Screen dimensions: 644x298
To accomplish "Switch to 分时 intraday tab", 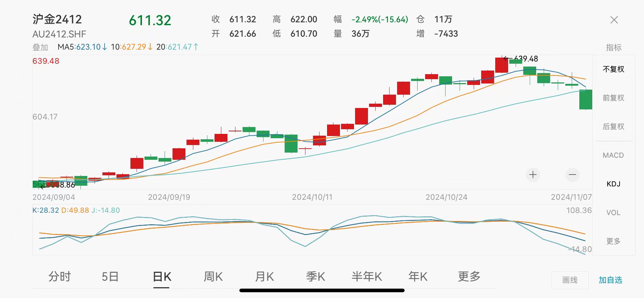I will coord(60,276).
